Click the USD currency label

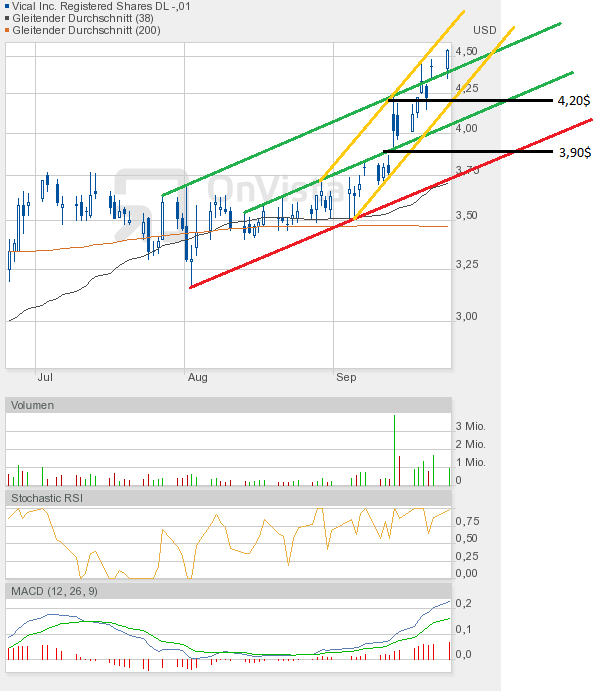point(484,29)
